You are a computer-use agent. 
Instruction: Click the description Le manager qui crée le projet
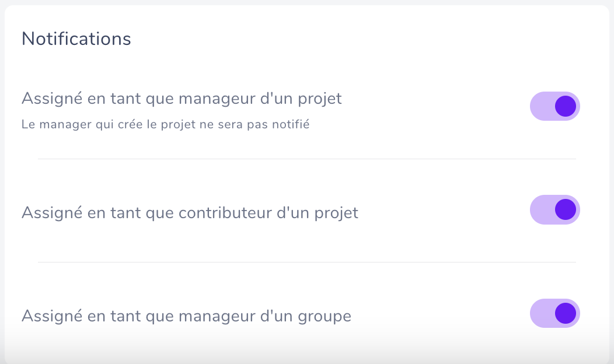165,124
